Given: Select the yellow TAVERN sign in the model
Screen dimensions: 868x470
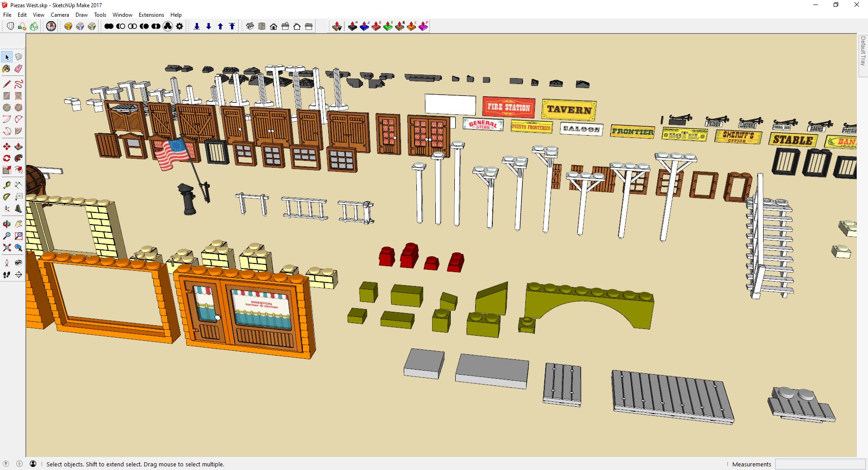Looking at the screenshot, I should 569,110.
